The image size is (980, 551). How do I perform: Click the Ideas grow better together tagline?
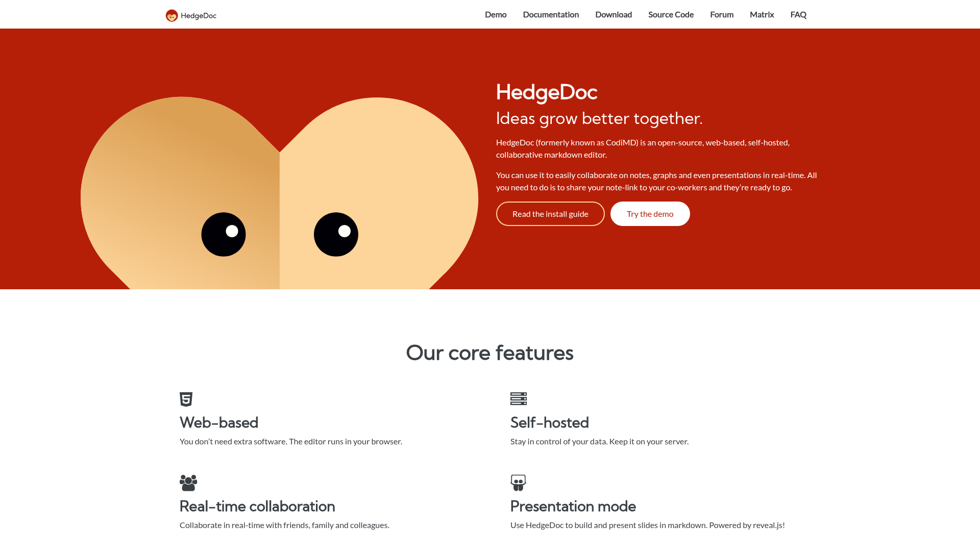point(599,118)
